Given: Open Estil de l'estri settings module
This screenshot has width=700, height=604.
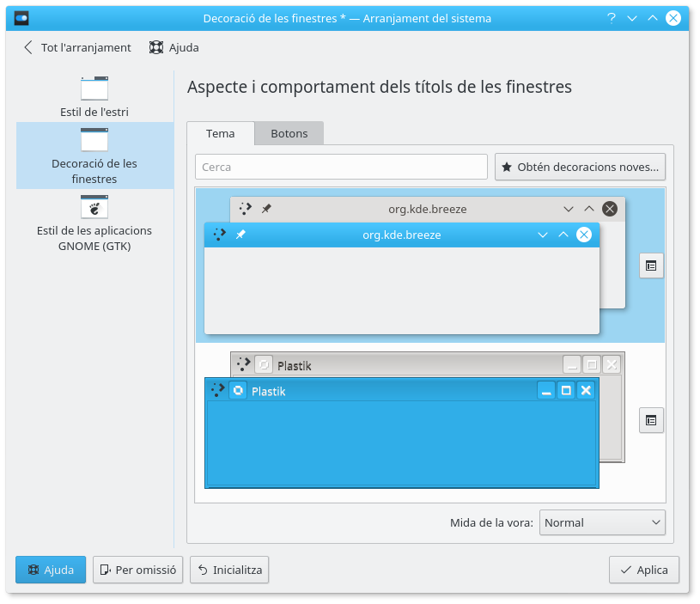Looking at the screenshot, I should click(x=94, y=96).
